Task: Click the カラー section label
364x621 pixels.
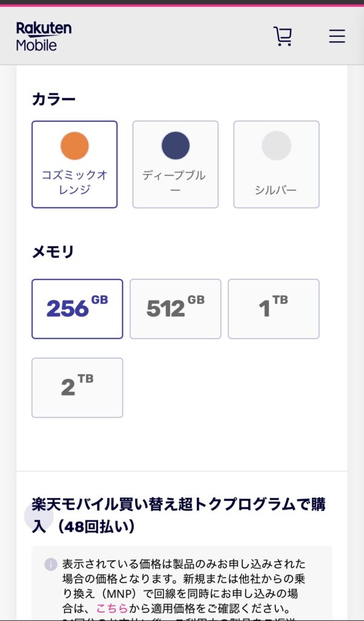Action: [53, 99]
